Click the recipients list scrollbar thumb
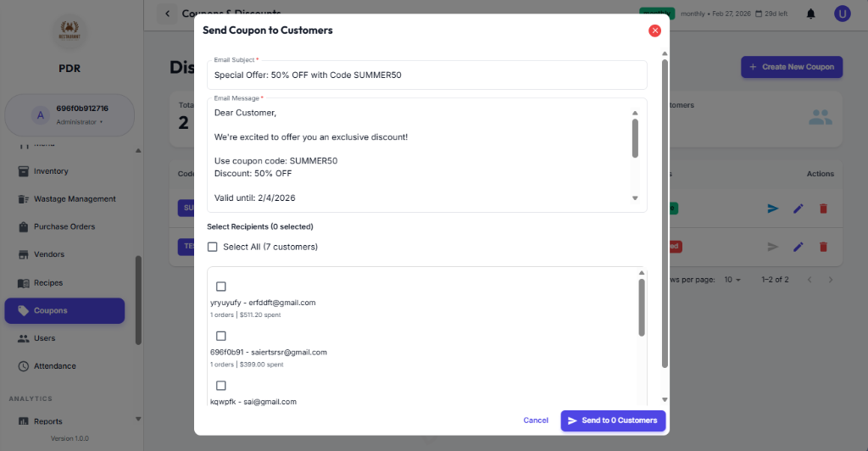 point(642,308)
